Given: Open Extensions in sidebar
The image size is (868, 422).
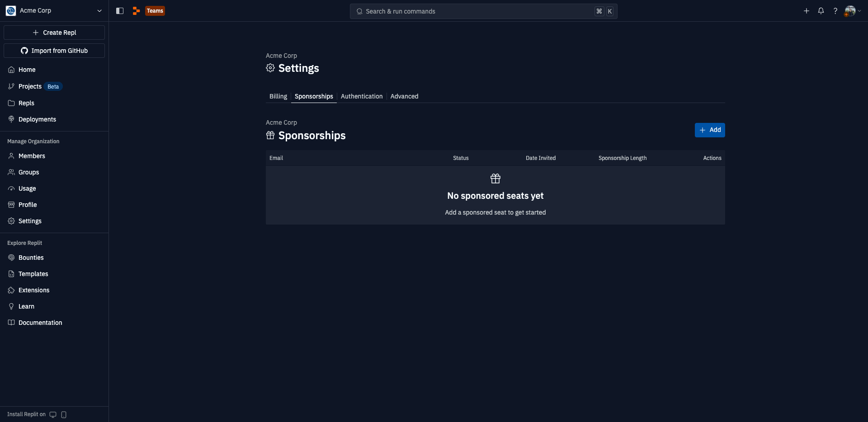Looking at the screenshot, I should (54, 290).
